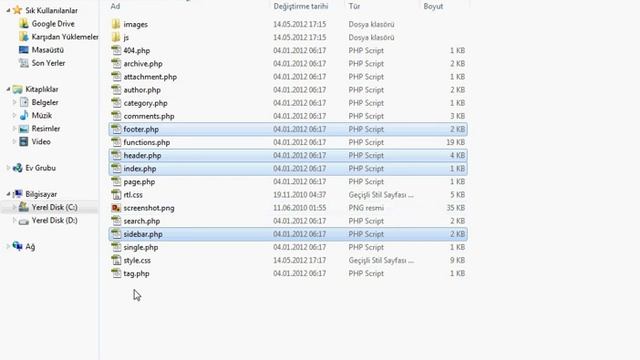The width and height of the screenshot is (640, 360).
Task: Select the category.php file icon
Action: pos(116,102)
